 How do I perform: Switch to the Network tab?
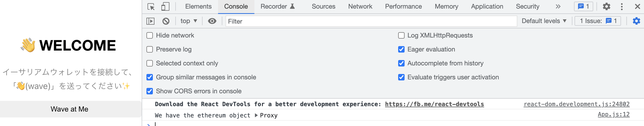pyautogui.click(x=360, y=6)
